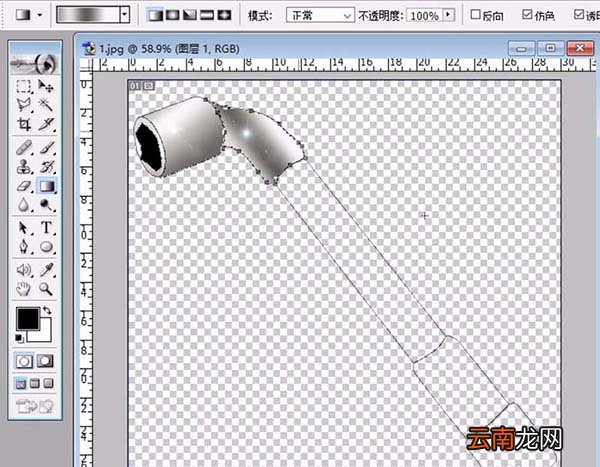Screen dimensions: 600x467
Task: Select the Move tool
Action: [x=46, y=86]
